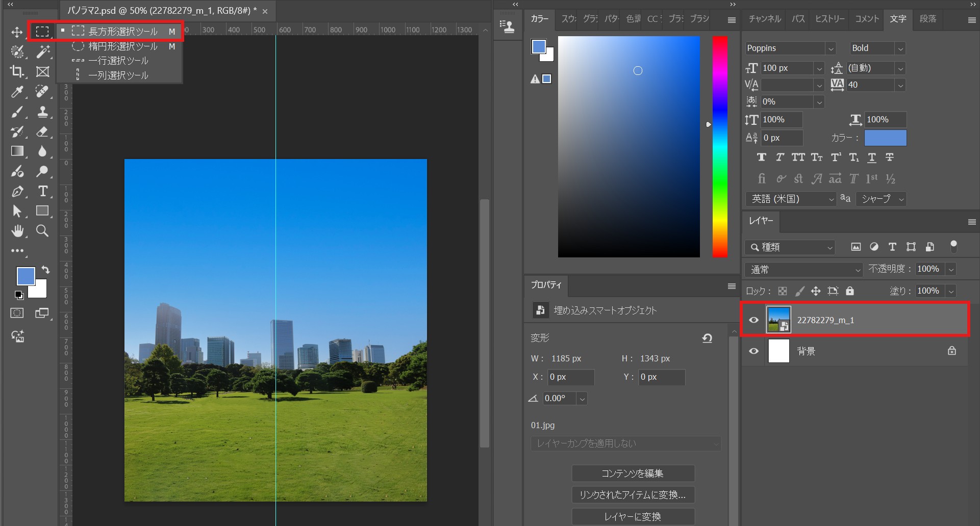Viewport: 980px width, 526px height.
Task: Click the lock all layer icon
Action: (849, 291)
